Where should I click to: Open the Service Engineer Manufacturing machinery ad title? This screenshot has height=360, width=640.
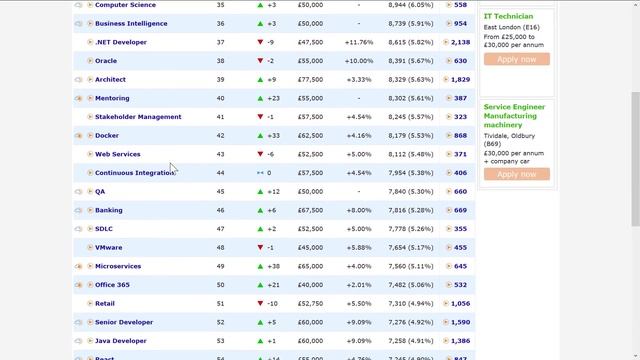tap(514, 116)
